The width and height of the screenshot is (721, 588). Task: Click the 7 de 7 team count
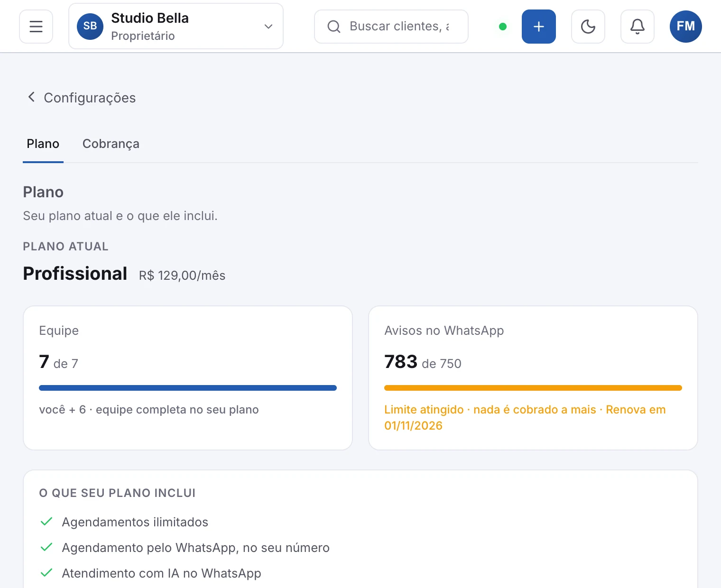(58, 362)
